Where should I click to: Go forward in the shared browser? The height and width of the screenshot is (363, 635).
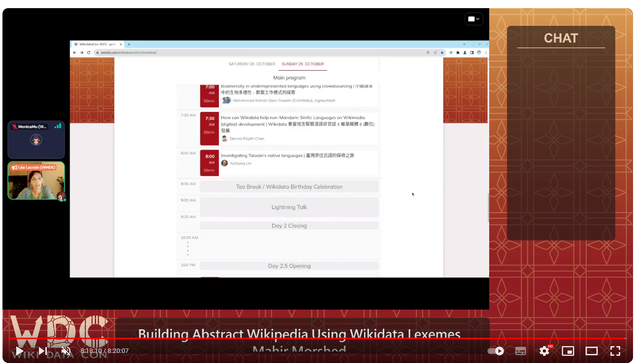click(81, 53)
